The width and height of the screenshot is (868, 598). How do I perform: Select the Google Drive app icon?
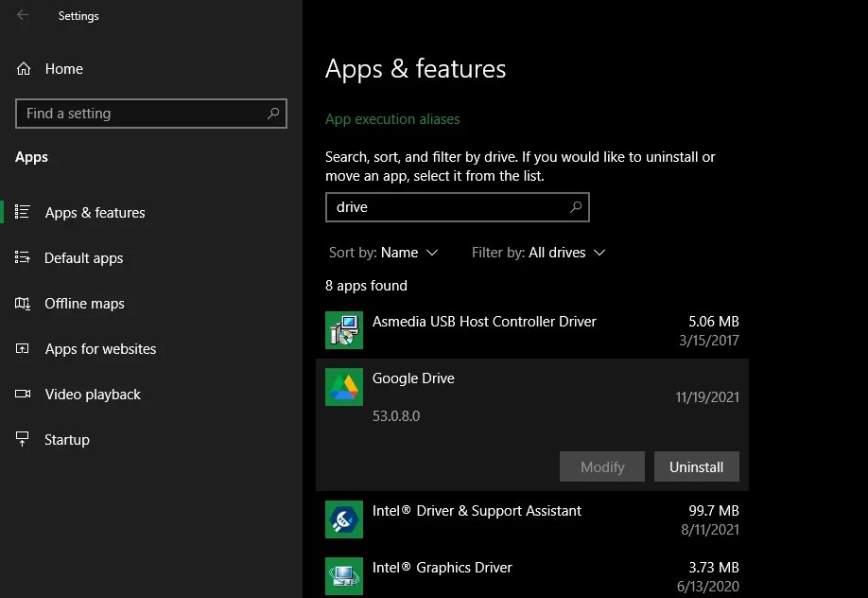[x=343, y=386]
